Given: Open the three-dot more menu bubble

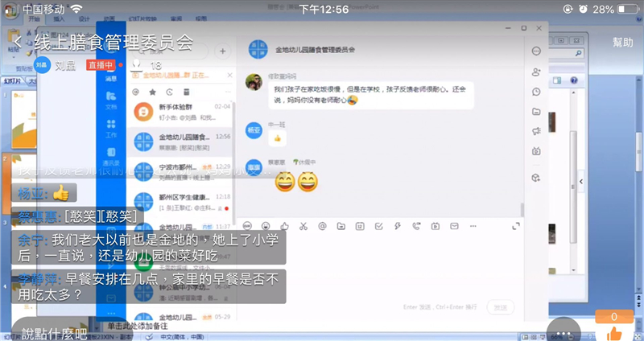Looking at the screenshot, I should click(x=564, y=331).
